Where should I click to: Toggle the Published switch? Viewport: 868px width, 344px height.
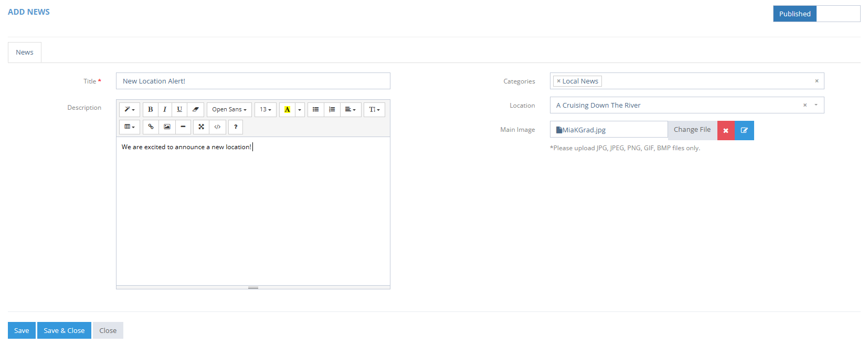click(817, 14)
